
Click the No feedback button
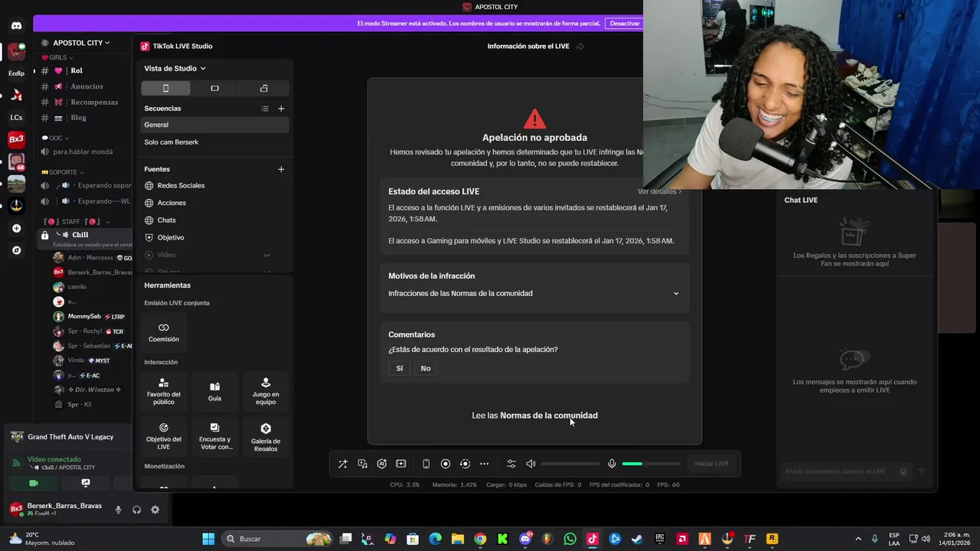pyautogui.click(x=426, y=368)
